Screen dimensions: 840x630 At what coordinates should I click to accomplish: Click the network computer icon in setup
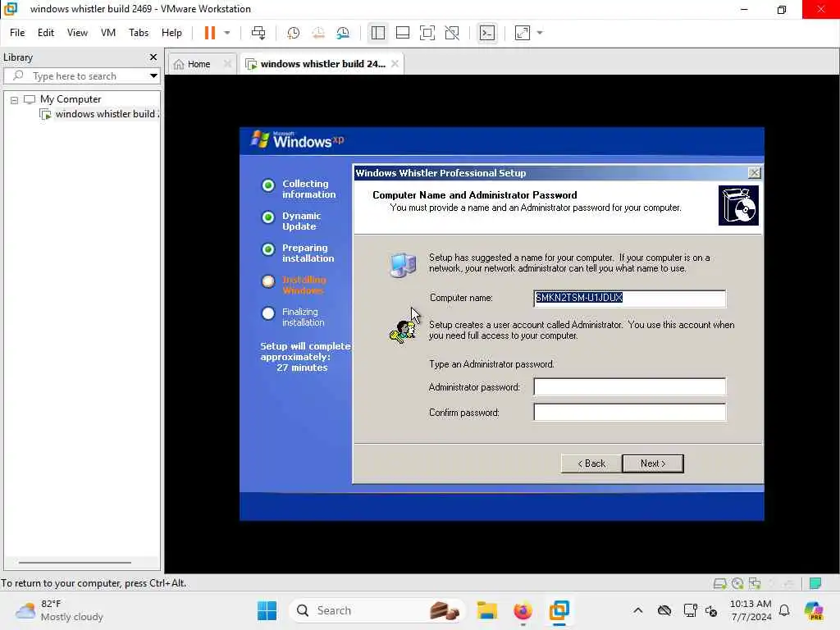[x=404, y=265]
